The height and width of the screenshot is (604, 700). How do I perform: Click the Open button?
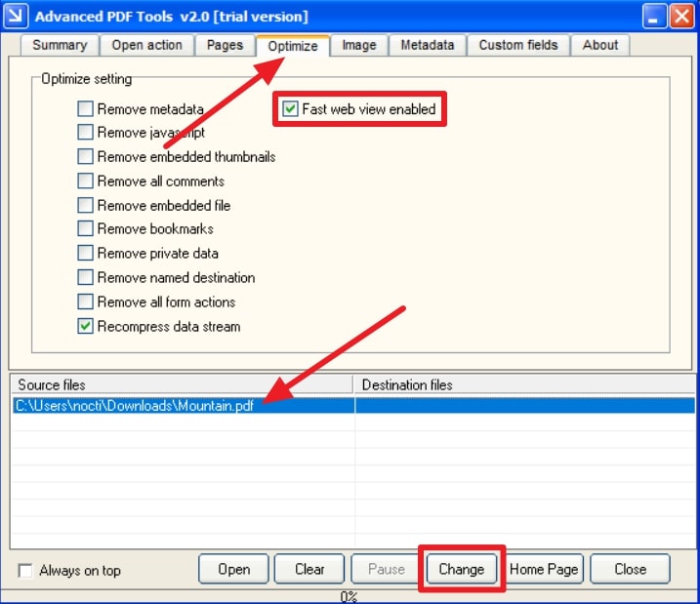click(x=233, y=569)
